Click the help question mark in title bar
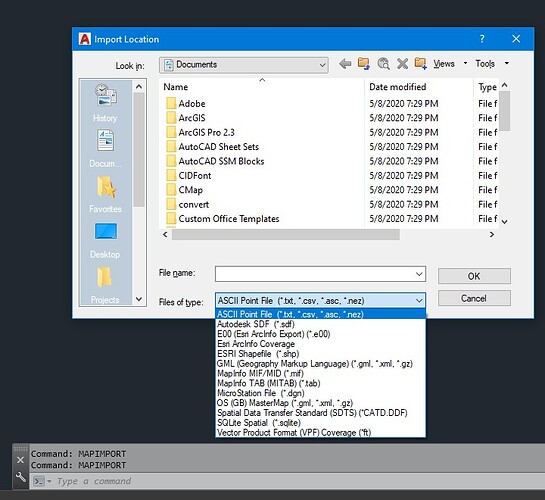 [482, 39]
